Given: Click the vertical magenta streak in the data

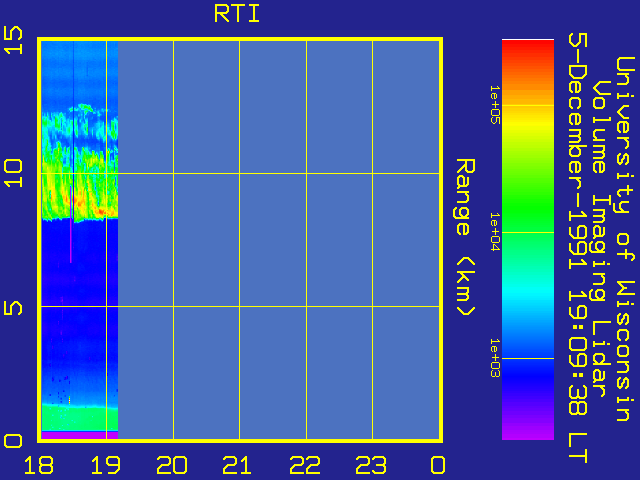Looking at the screenshot, I should [71, 224].
